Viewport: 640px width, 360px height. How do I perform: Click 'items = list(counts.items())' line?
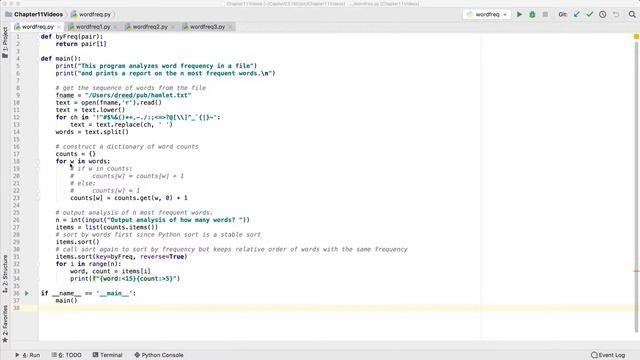coord(107,228)
